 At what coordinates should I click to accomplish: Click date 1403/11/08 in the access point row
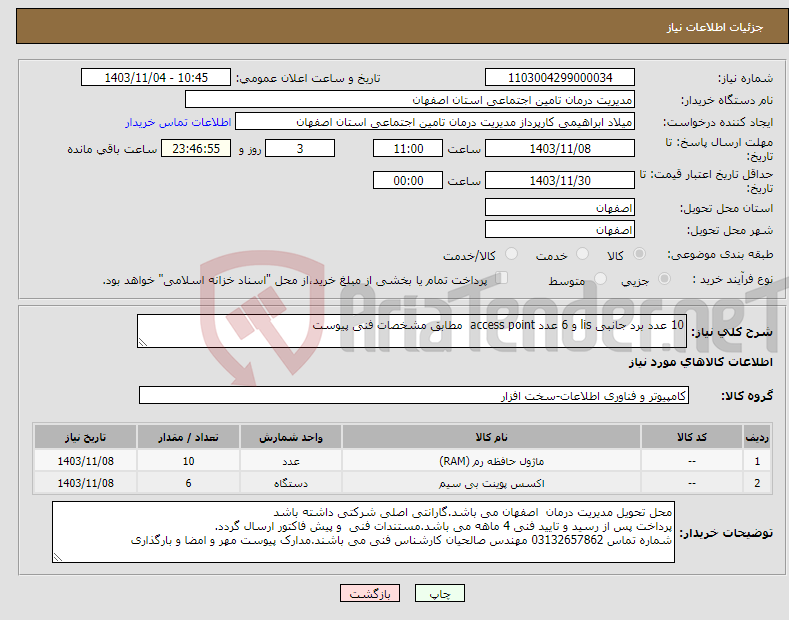click(86, 483)
